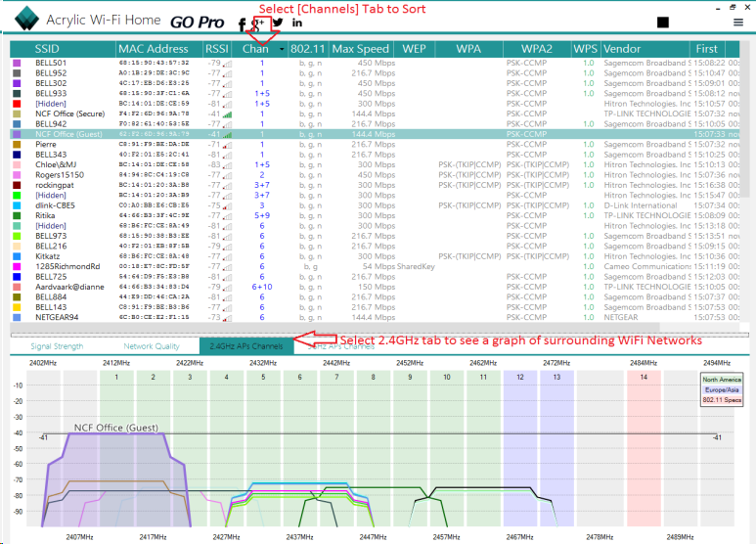
Task: Click GO Pro upgrade link
Action: pos(198,23)
